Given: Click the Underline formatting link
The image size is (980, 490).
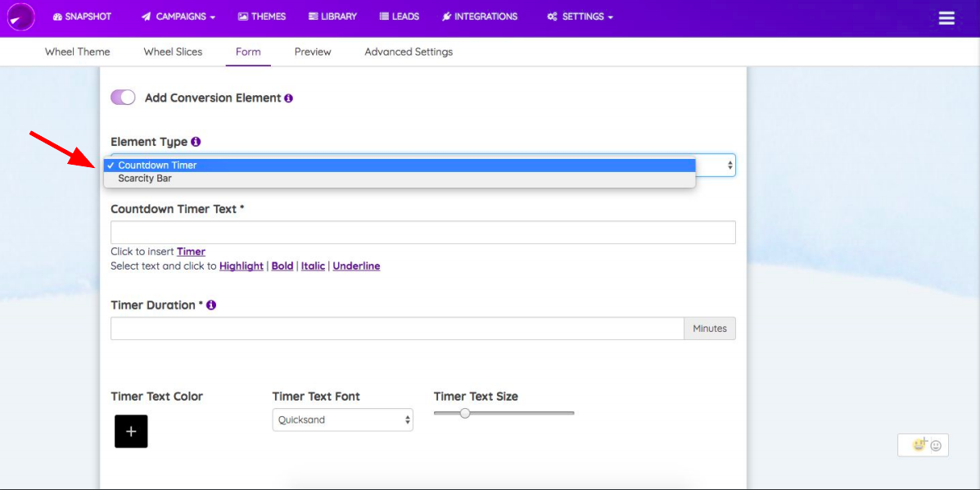Looking at the screenshot, I should (356, 266).
